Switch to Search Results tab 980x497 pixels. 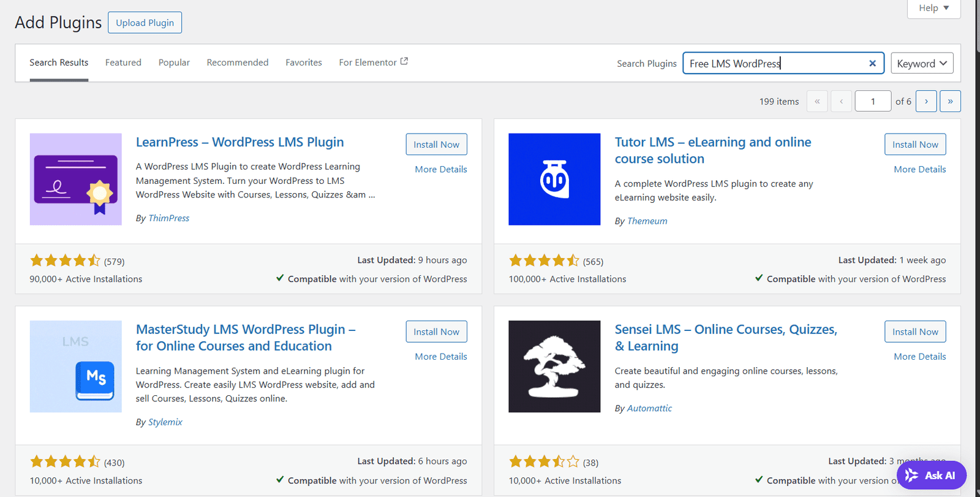pyautogui.click(x=59, y=63)
